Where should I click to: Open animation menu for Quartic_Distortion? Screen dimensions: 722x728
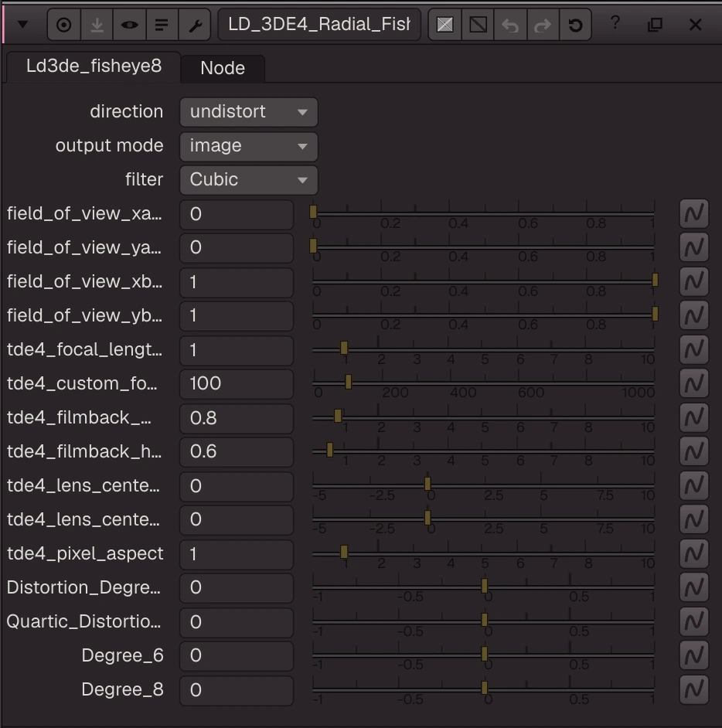(694, 621)
